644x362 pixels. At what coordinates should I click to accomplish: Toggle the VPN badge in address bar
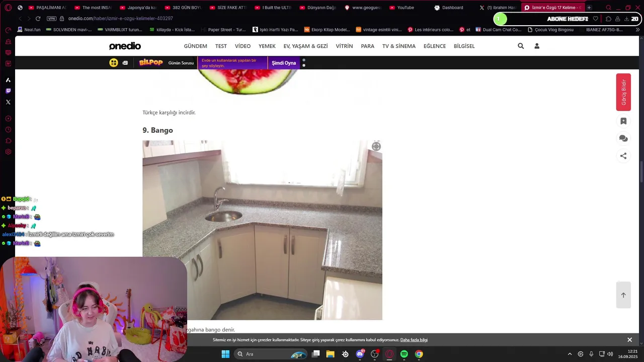(x=51, y=19)
